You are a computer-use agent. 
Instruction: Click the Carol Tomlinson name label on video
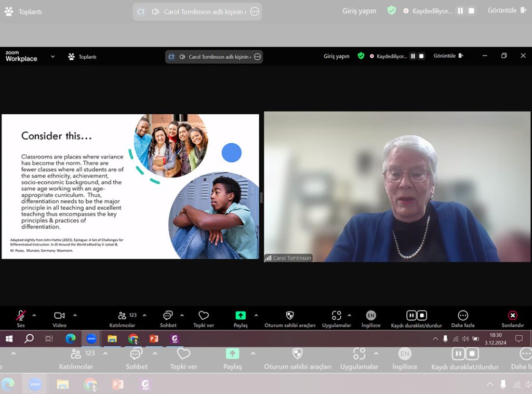pos(292,258)
